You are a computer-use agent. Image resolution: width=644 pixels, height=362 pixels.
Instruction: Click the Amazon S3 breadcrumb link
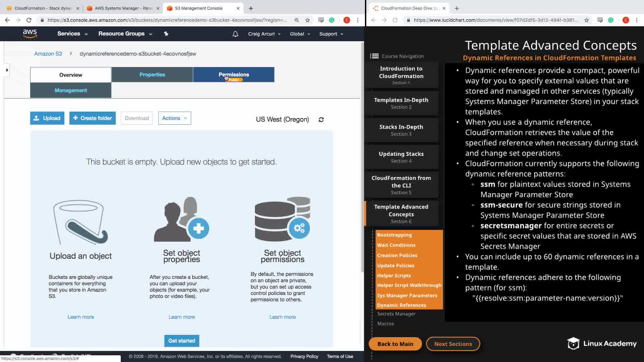click(x=48, y=54)
